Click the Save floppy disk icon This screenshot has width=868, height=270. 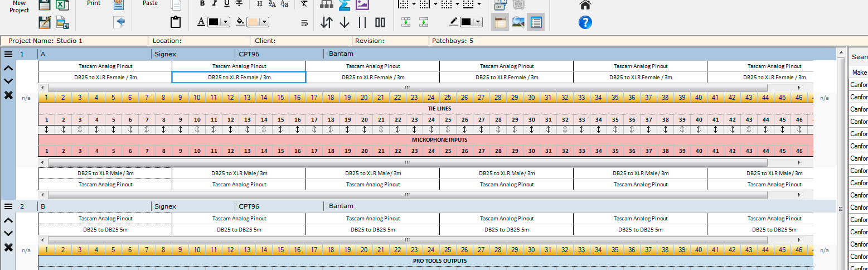click(45, 4)
